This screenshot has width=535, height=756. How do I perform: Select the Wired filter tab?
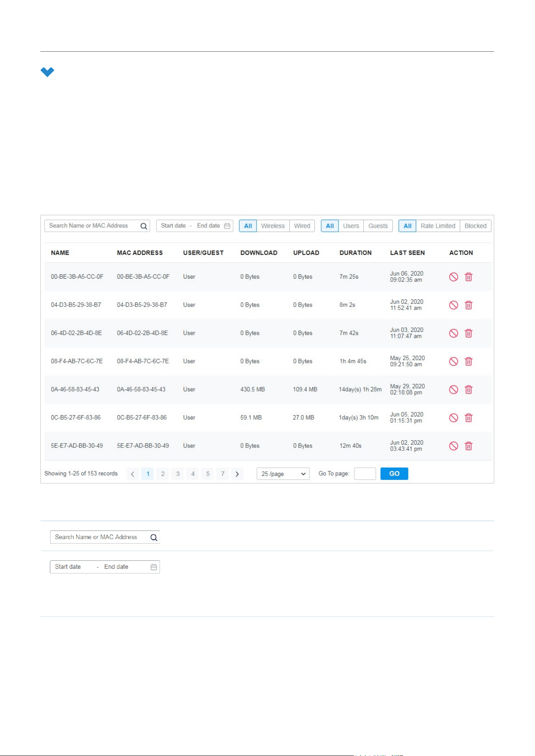(x=302, y=226)
